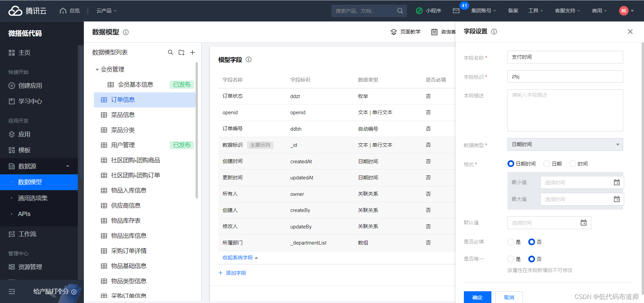
Task: Set 是否必填 to 是
Action: tap(511, 242)
